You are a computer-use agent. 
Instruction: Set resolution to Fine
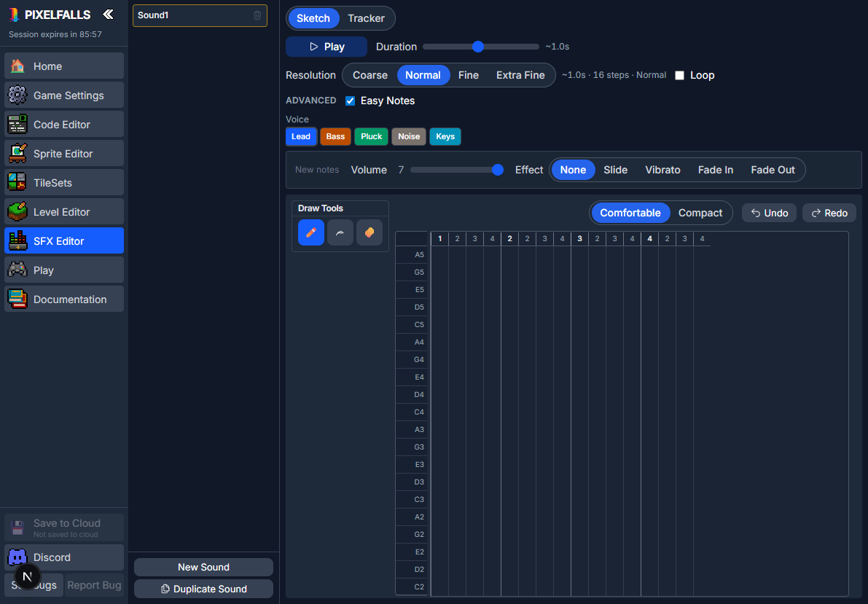coord(469,75)
